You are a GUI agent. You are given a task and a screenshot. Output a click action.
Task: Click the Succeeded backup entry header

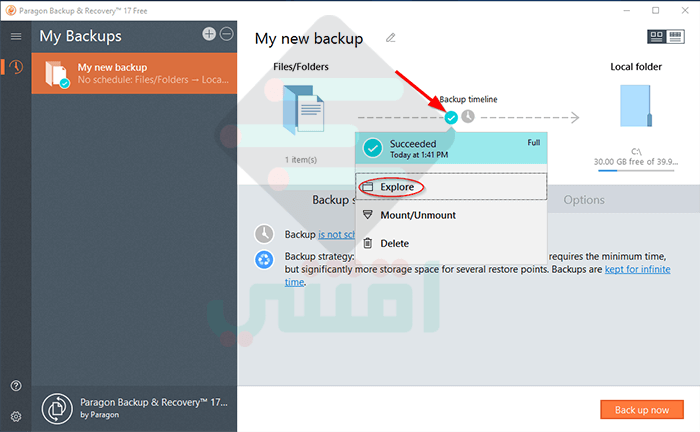(451, 149)
